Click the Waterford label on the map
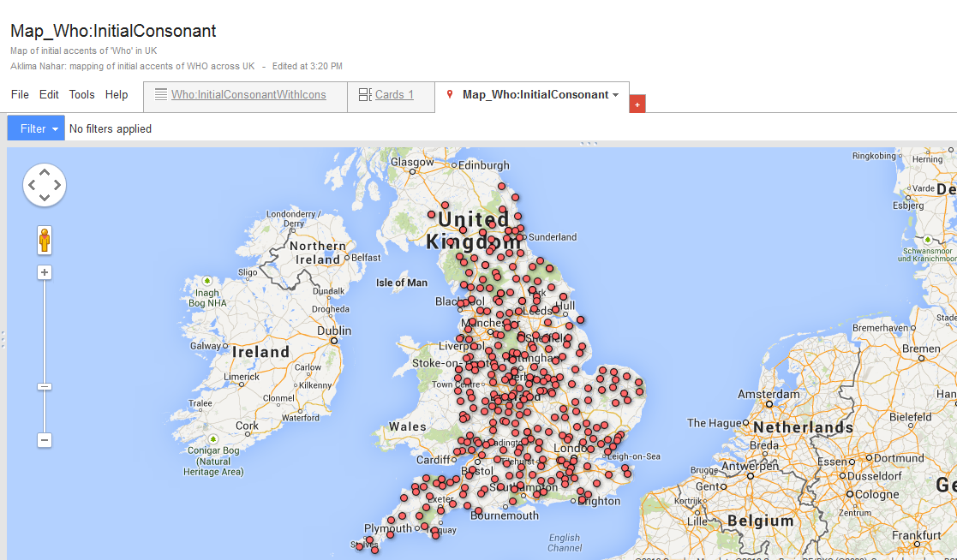Image resolution: width=957 pixels, height=560 pixels. point(300,418)
